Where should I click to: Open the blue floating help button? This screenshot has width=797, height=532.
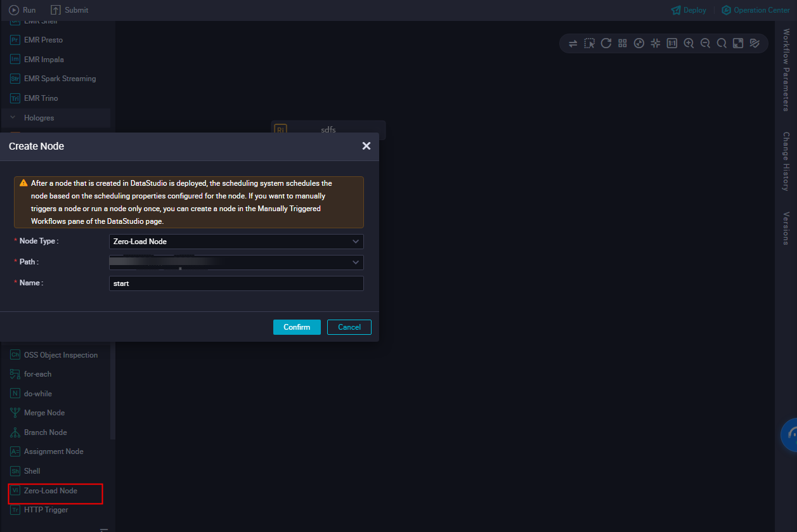click(789, 434)
